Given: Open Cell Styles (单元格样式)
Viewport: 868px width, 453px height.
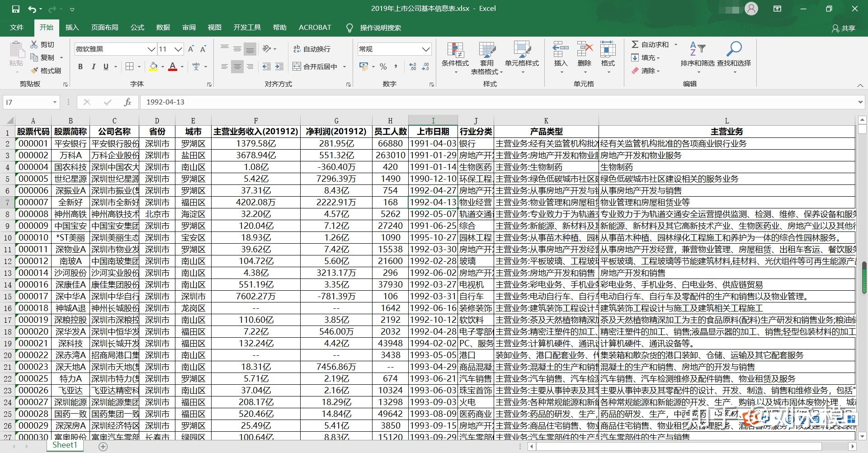Looking at the screenshot, I should 522,57.
